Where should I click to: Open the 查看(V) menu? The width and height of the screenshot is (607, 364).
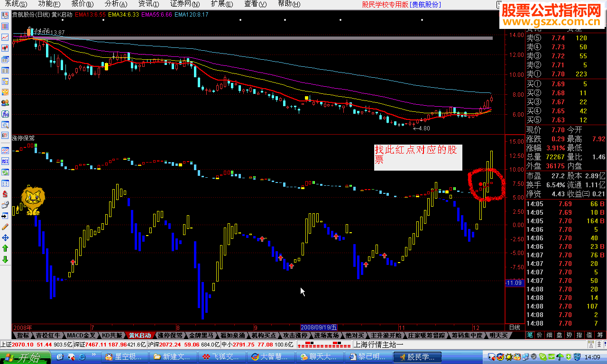tap(256, 4)
